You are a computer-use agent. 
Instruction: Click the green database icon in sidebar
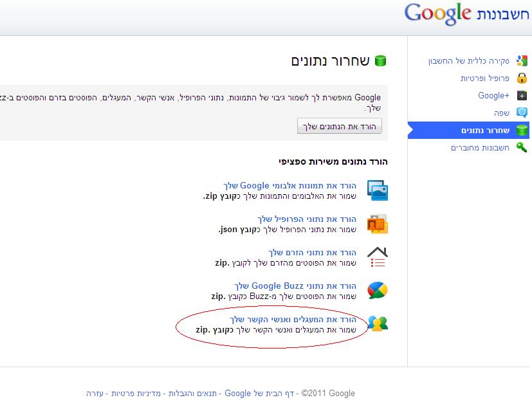pyautogui.click(x=522, y=131)
